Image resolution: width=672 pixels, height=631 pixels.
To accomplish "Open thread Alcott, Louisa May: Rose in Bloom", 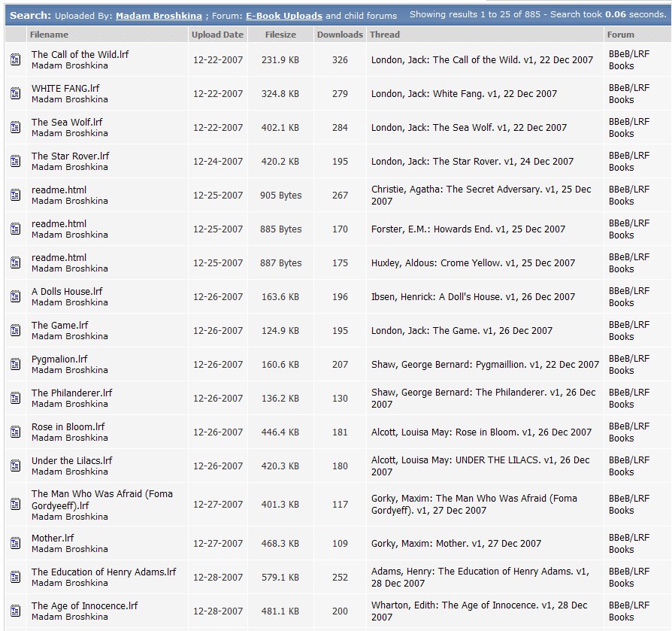I will pos(481,432).
